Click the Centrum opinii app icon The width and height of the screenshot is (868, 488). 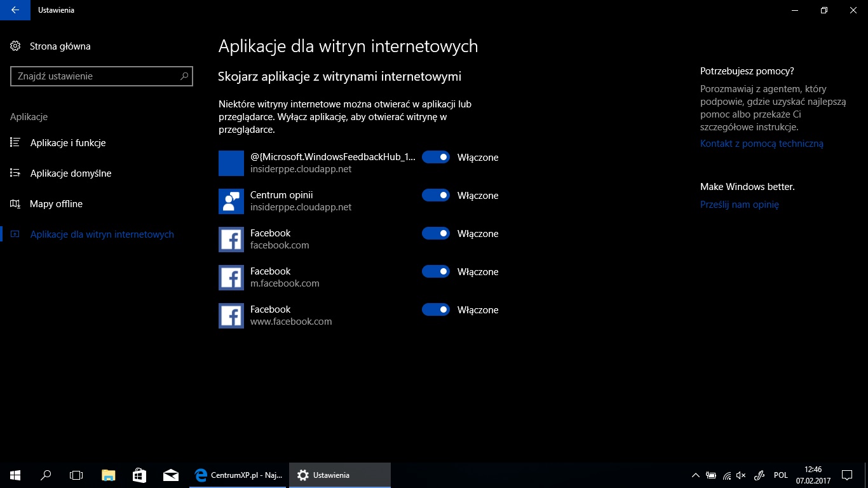[x=231, y=201]
